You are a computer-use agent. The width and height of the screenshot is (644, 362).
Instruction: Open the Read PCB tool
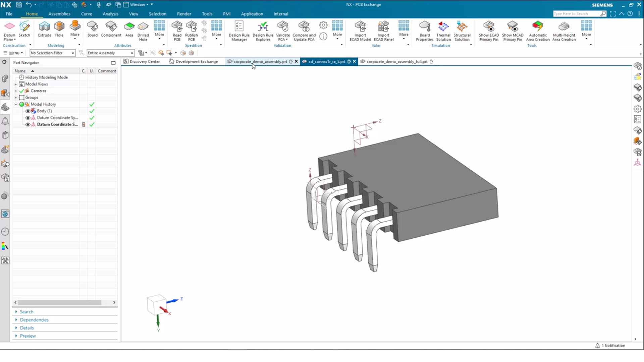[x=177, y=29]
